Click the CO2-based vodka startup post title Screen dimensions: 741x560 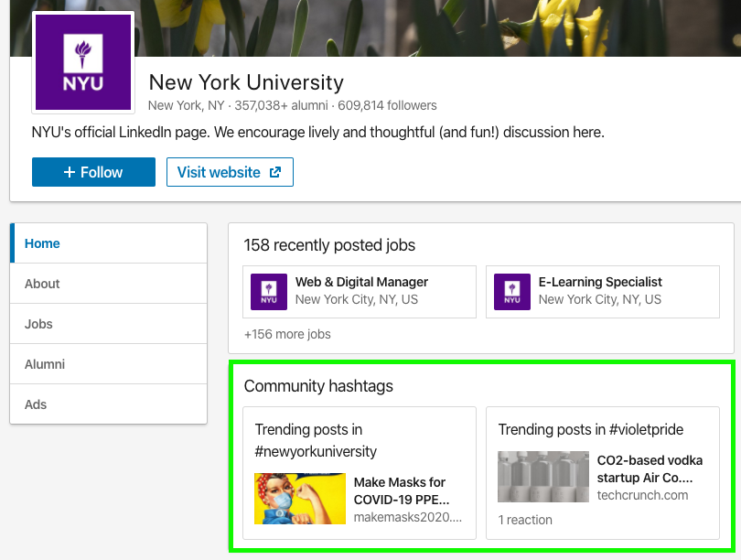650,468
